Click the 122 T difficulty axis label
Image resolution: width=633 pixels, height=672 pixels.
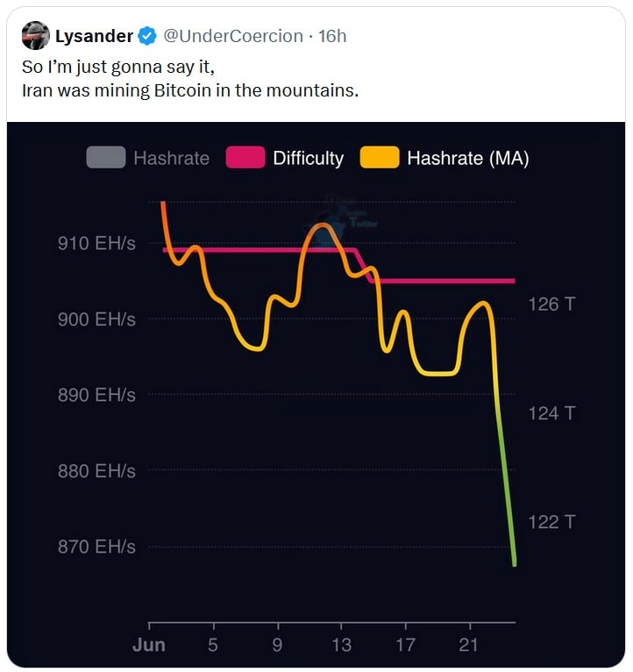click(x=551, y=522)
